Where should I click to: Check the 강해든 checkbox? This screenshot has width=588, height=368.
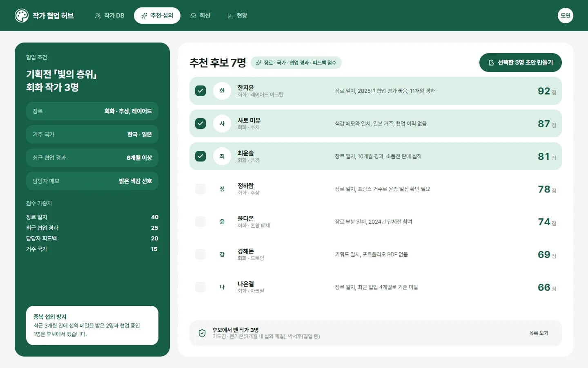coord(200,254)
